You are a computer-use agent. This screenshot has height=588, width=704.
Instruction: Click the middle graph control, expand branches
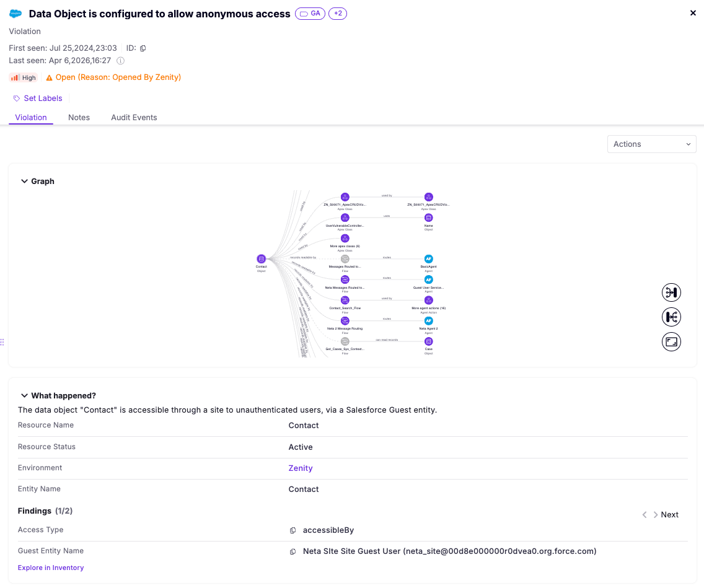[671, 317]
